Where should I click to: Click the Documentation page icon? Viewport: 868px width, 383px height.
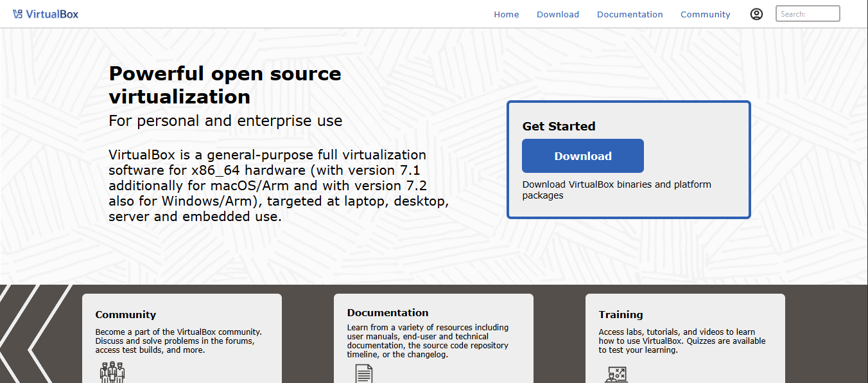[x=364, y=373]
